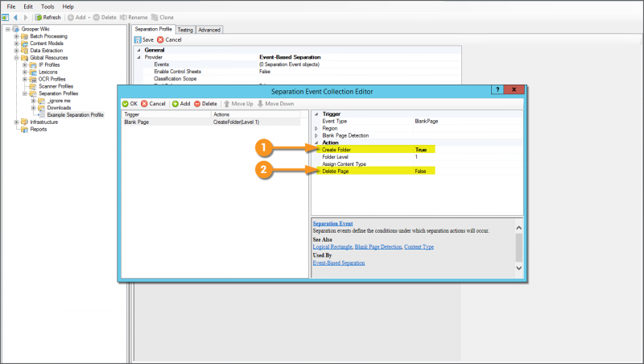Select Separation Profiles folder in tree
The height and width of the screenshot is (364, 644).
(58, 93)
